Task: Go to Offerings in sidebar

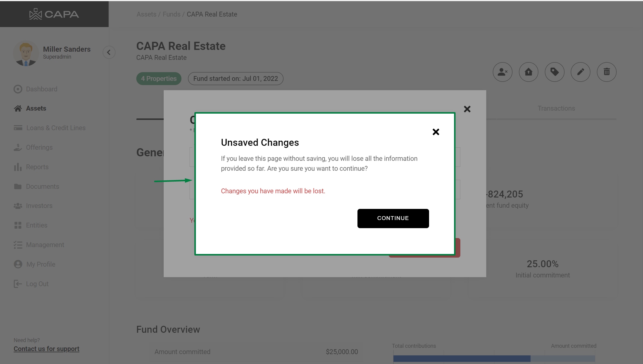Action: [x=39, y=148]
